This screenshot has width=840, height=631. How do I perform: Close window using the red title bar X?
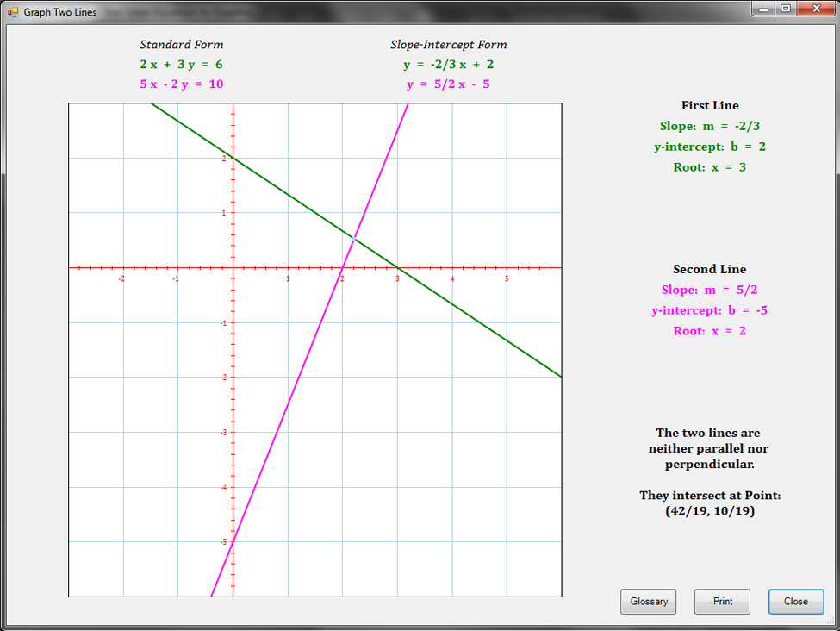pyautogui.click(x=812, y=9)
